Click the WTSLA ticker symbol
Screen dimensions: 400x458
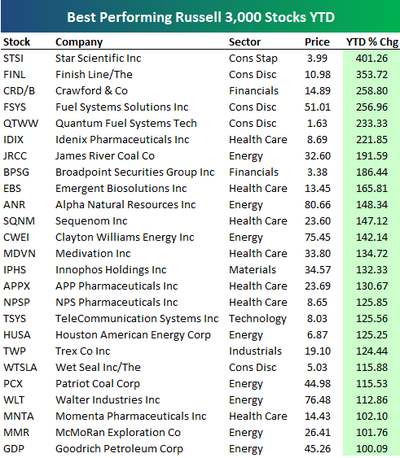coord(20,367)
